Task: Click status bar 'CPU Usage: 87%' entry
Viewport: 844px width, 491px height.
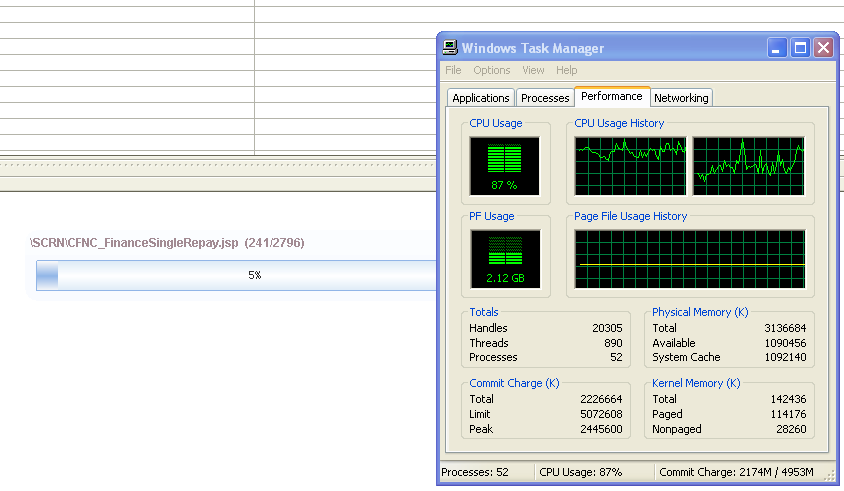Action: coord(581,472)
